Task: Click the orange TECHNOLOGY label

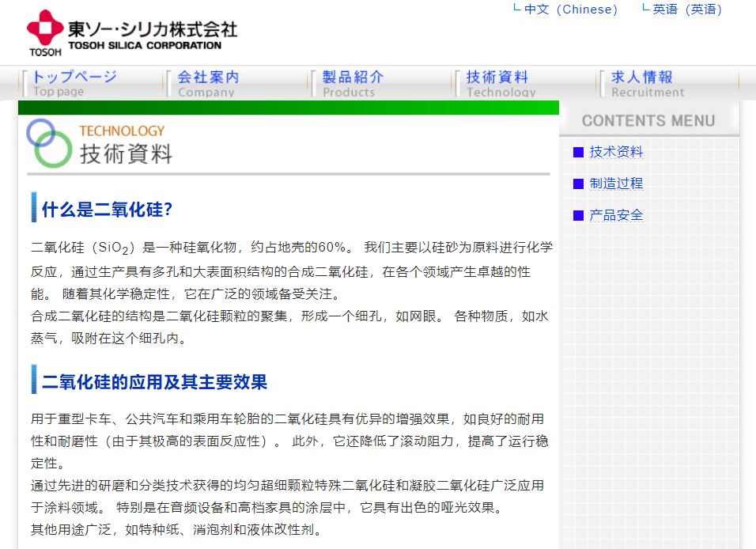Action: tap(122, 131)
